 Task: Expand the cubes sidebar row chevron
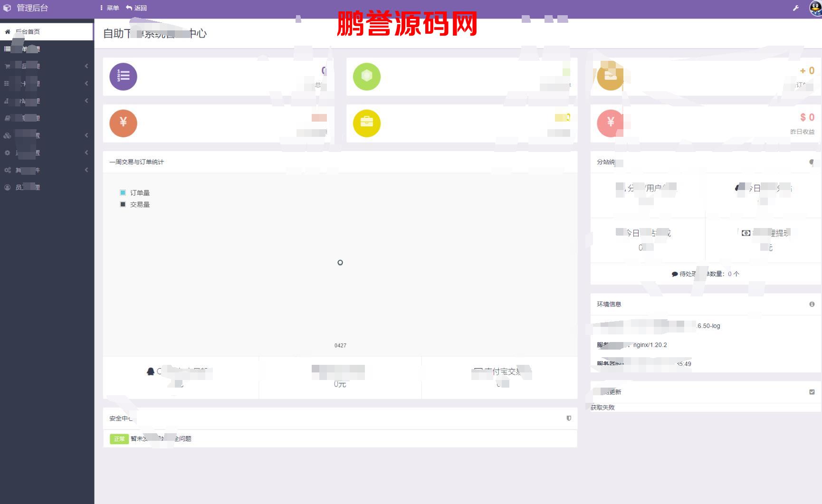[86, 135]
